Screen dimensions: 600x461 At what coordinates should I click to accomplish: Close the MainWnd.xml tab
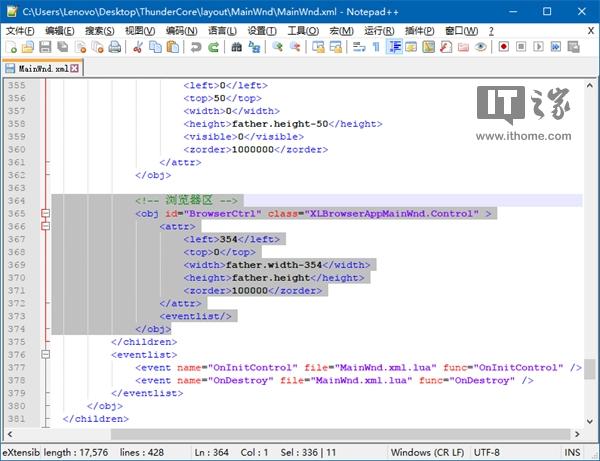pyautogui.click(x=74, y=68)
